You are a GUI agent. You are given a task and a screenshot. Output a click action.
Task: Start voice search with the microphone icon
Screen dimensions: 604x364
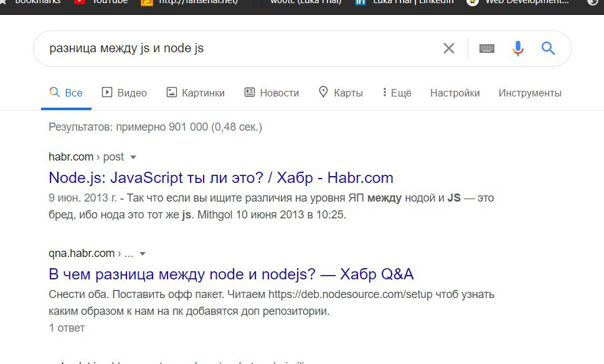point(518,49)
